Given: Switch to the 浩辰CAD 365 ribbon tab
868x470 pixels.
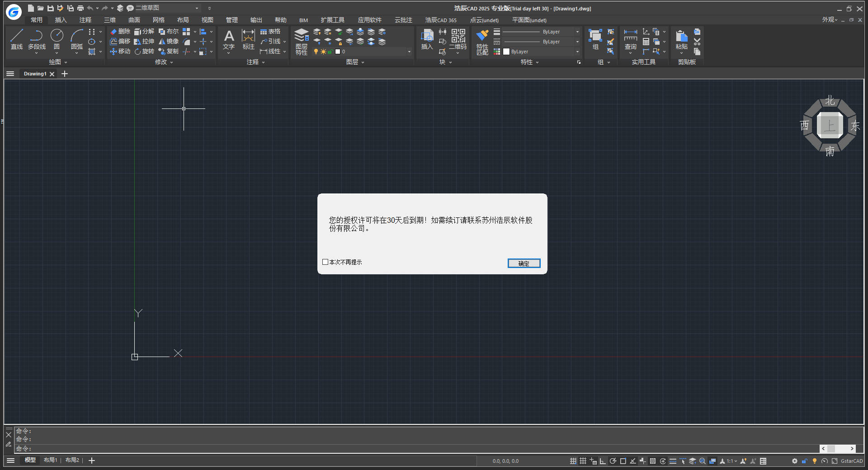Looking at the screenshot, I should pos(440,20).
